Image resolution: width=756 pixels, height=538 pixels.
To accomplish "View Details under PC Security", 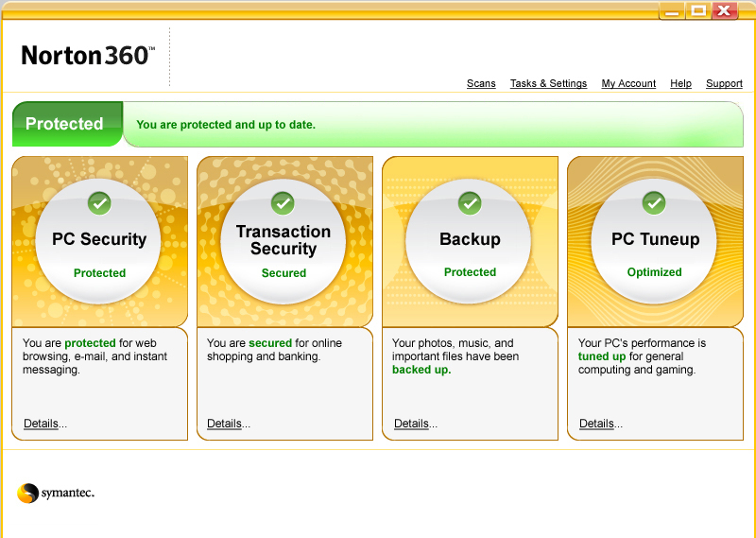I will pyautogui.click(x=42, y=424).
